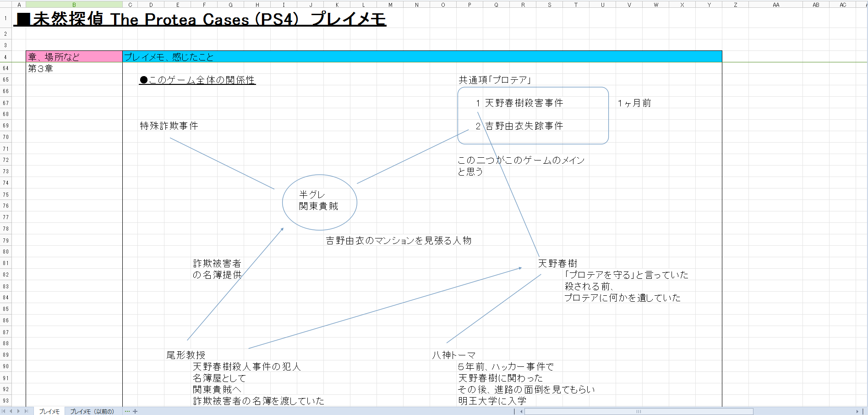
Task: Click horizontal scrollbar left arrow
Action: point(521,411)
